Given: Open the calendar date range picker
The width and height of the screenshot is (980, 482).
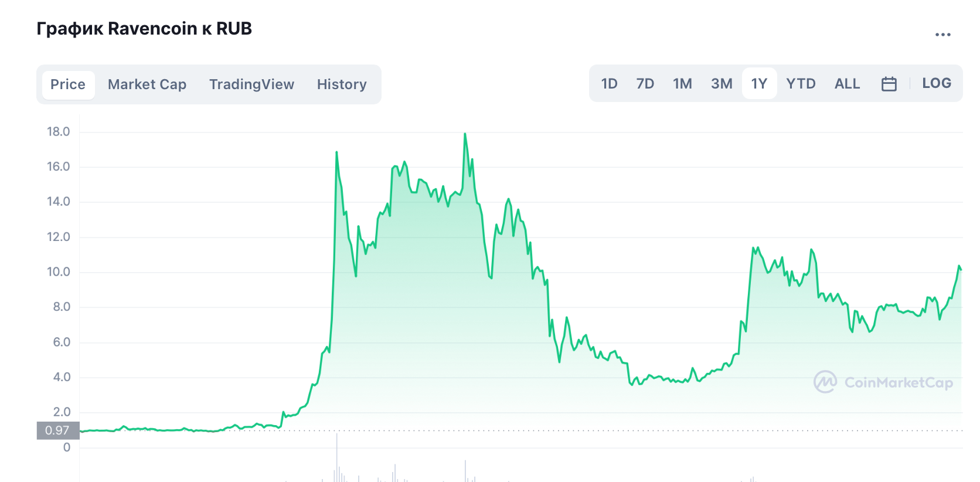Looking at the screenshot, I should coord(889,84).
